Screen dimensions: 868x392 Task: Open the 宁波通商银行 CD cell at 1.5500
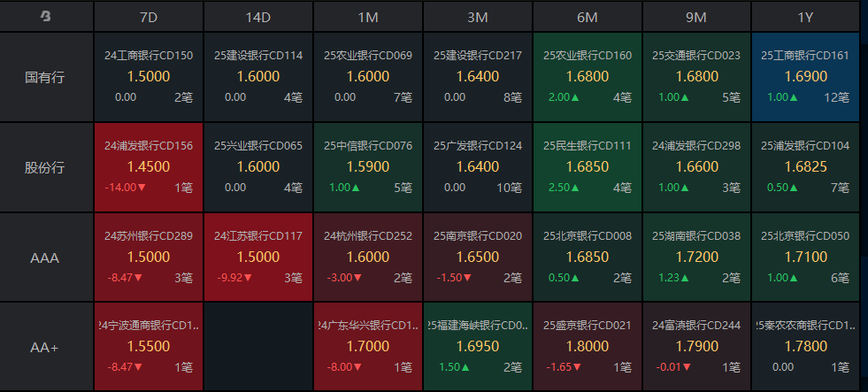pyautogui.click(x=149, y=347)
